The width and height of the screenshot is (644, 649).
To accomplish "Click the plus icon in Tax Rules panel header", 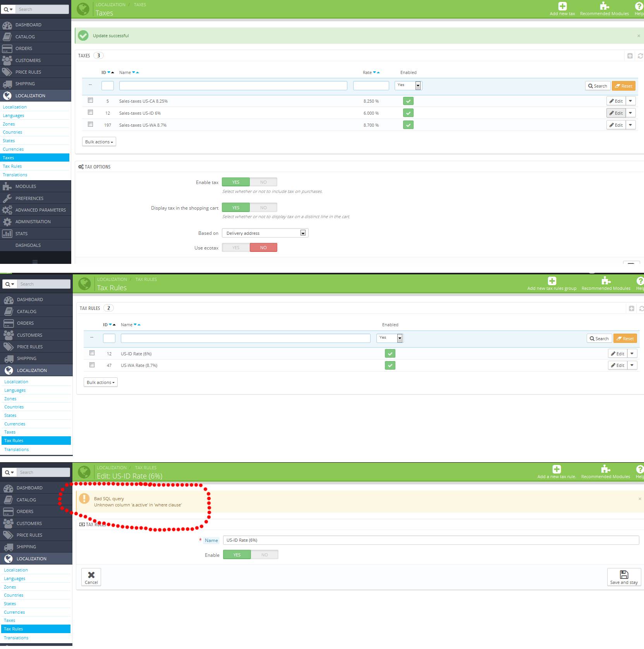I will click(632, 308).
